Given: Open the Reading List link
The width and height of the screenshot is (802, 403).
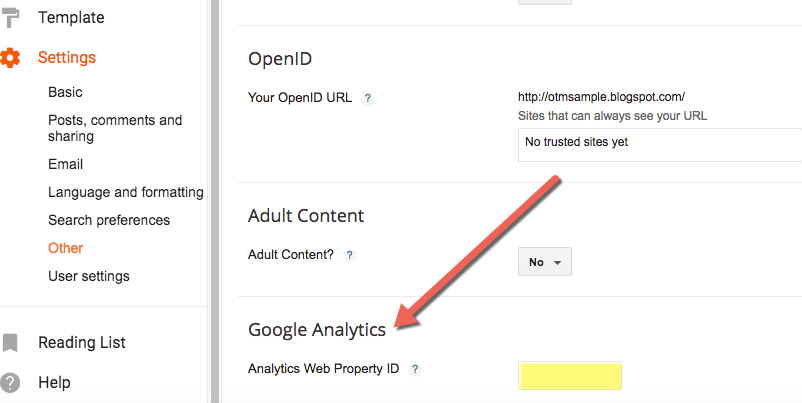Looking at the screenshot, I should pos(82,343).
